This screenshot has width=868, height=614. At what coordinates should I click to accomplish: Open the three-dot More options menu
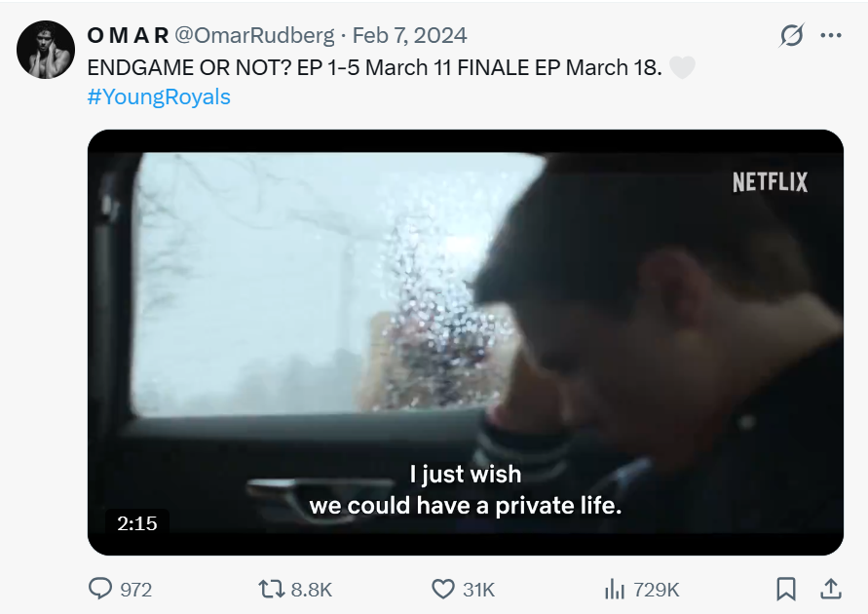(830, 36)
